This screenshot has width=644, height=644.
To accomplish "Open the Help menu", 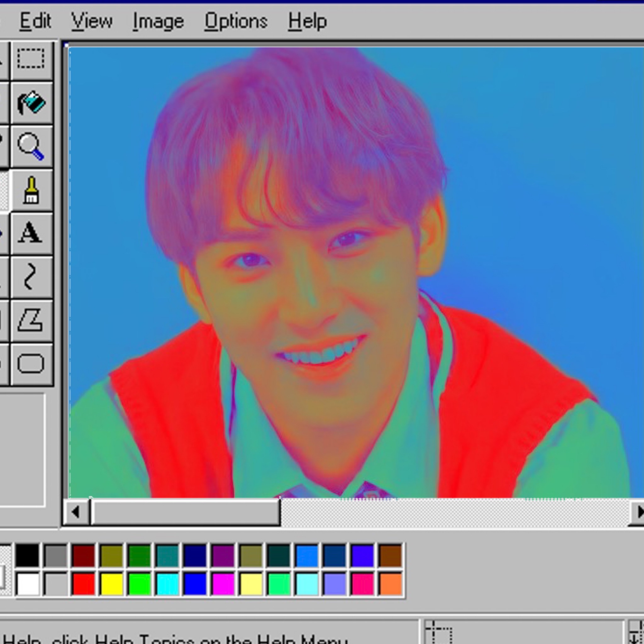I will (307, 21).
